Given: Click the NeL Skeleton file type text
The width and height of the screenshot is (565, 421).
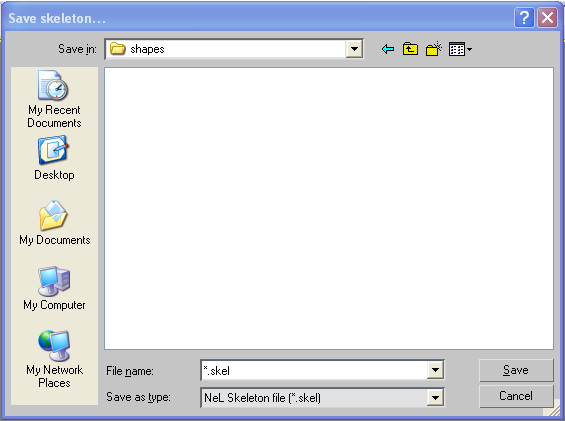Looking at the screenshot, I should click(262, 398).
